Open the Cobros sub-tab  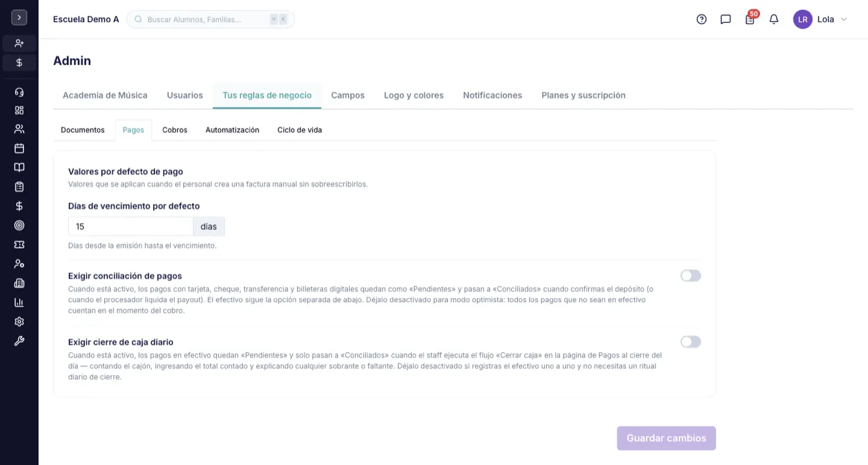[175, 130]
